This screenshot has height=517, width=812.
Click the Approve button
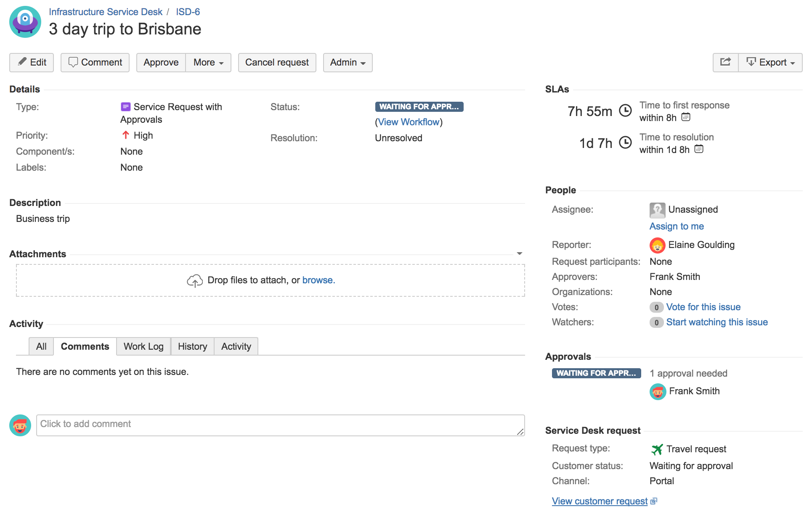[x=161, y=63]
